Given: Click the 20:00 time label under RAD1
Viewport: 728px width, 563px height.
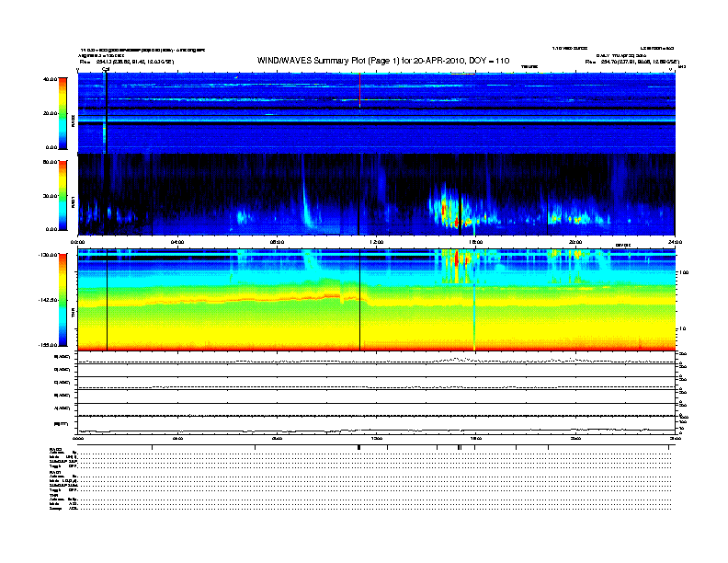Looking at the screenshot, I should coord(575,242).
